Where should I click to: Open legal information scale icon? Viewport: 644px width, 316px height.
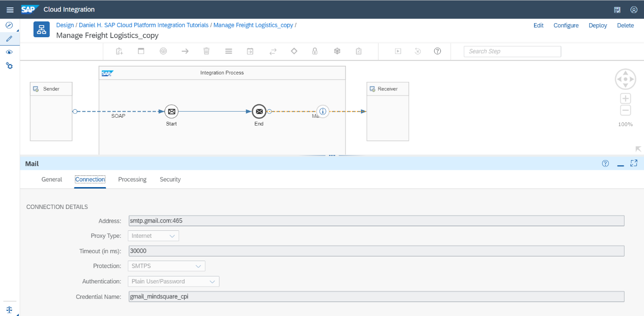[9, 309]
